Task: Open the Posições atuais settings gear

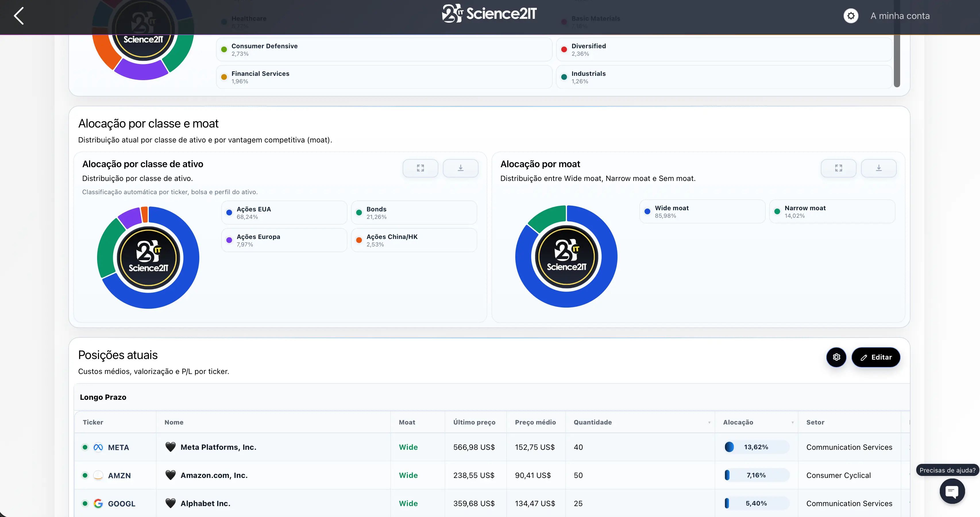Action: point(836,357)
